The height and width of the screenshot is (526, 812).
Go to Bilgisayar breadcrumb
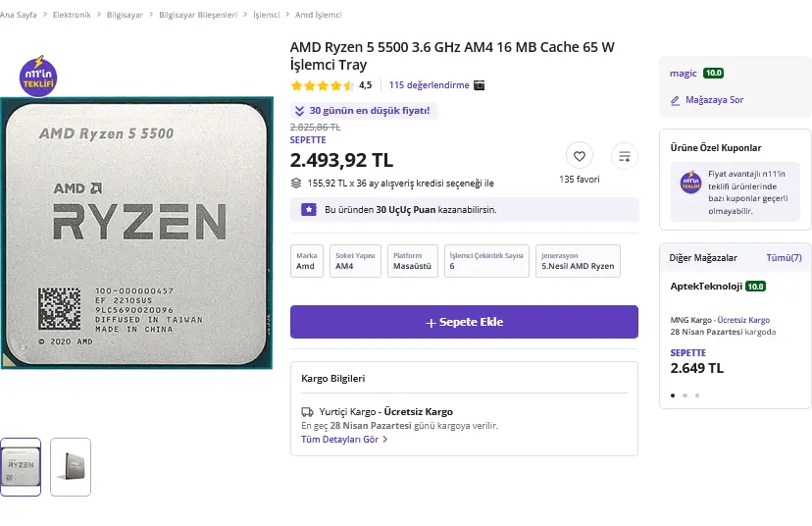125,15
